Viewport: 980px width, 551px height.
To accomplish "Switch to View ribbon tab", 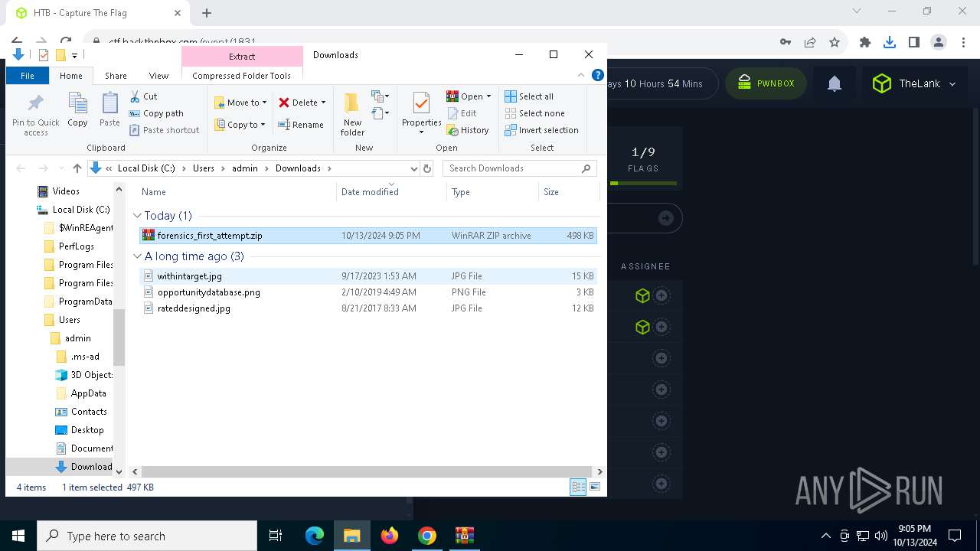I will [x=158, y=76].
